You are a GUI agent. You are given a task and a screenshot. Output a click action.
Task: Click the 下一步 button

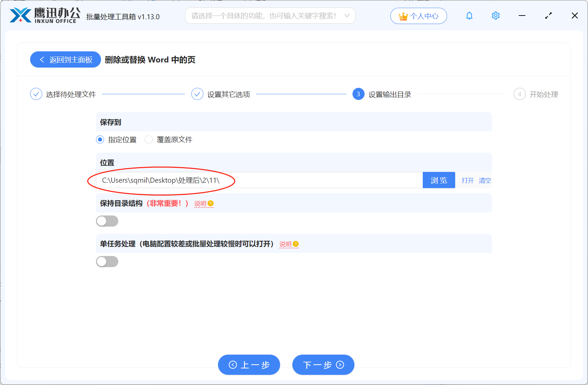(323, 365)
